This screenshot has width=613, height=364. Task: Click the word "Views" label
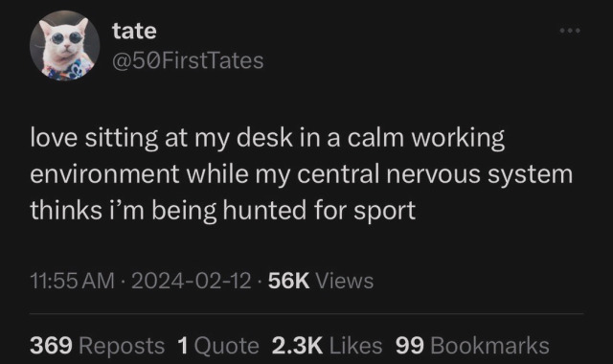(345, 281)
